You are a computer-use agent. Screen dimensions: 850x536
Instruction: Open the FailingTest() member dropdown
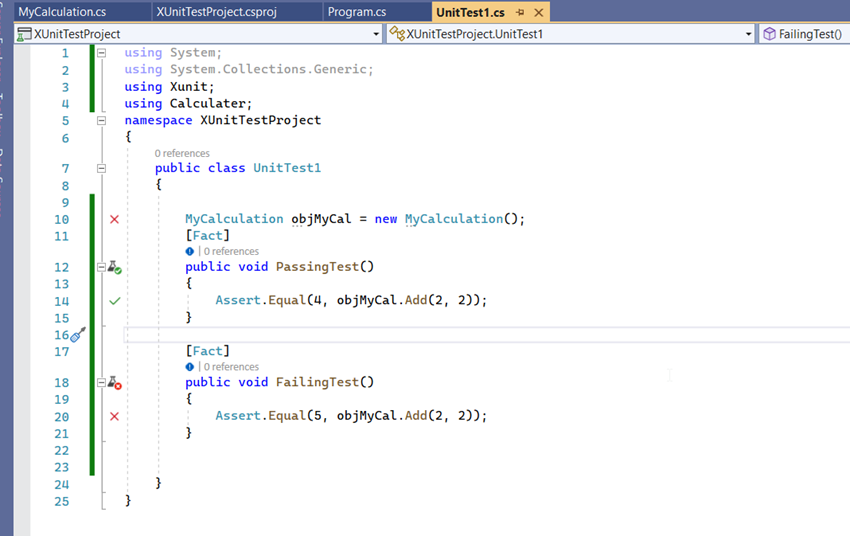[x=804, y=34]
